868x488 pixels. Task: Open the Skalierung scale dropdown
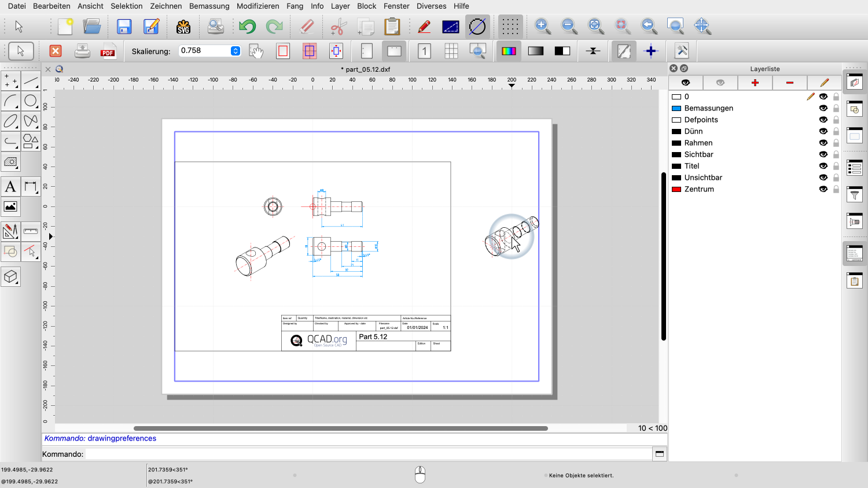[236, 51]
